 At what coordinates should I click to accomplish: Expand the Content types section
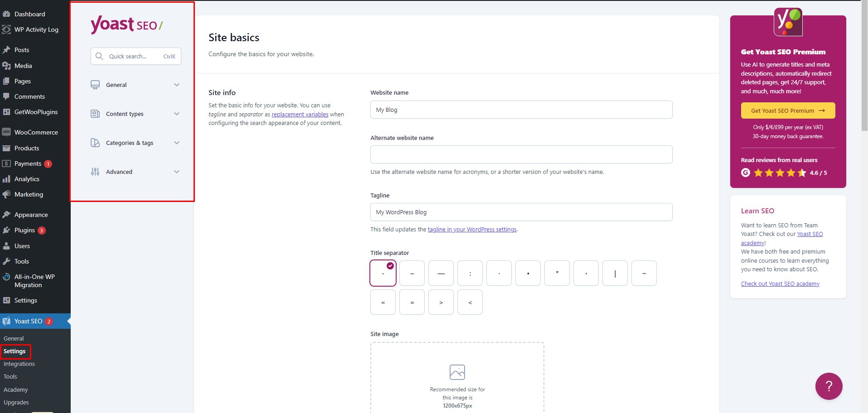click(x=177, y=114)
